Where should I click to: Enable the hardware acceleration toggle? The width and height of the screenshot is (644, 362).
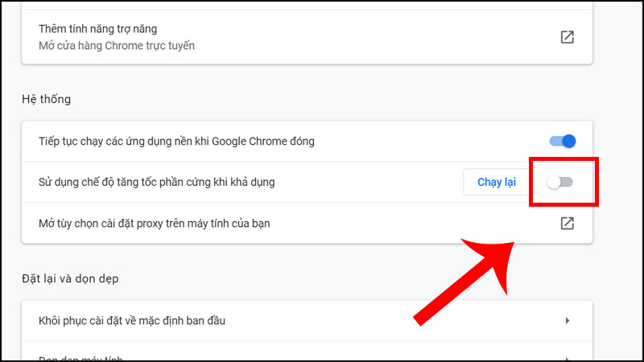[559, 183]
